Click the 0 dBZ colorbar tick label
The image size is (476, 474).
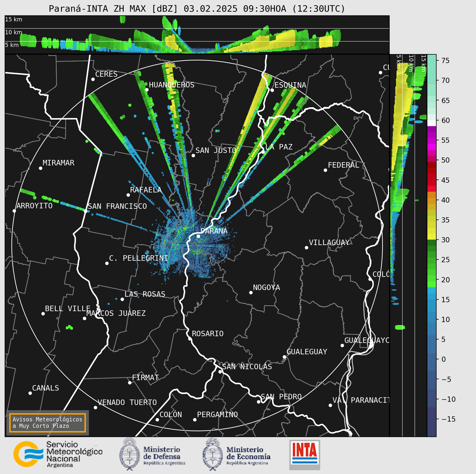[444, 359]
